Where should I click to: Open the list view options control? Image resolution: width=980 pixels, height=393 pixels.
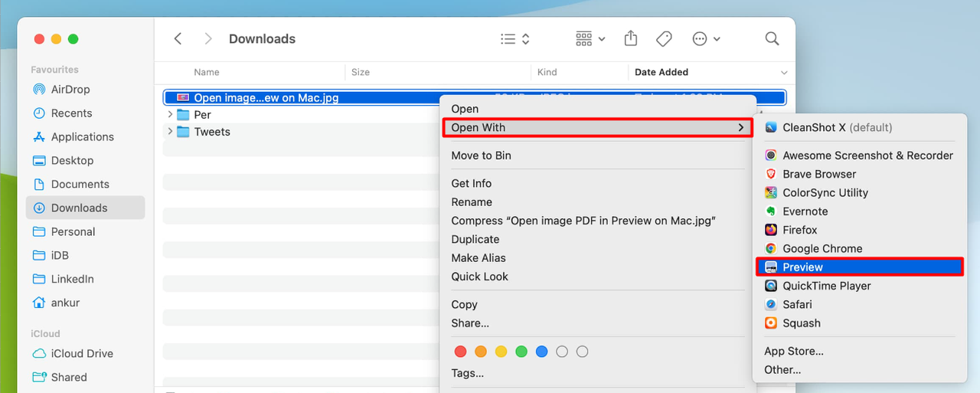[515, 38]
